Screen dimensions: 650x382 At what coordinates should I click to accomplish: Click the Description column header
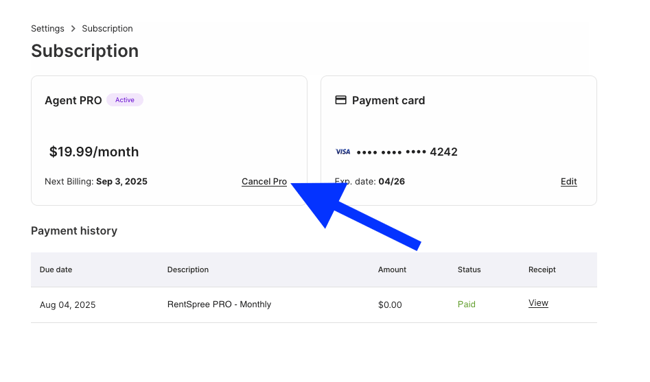pyautogui.click(x=188, y=269)
